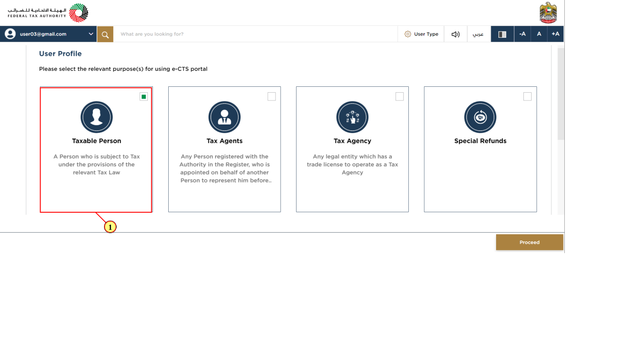643x364 pixels.
Task: Toggle the high-contrast mode icon
Action: pyautogui.click(x=502, y=34)
